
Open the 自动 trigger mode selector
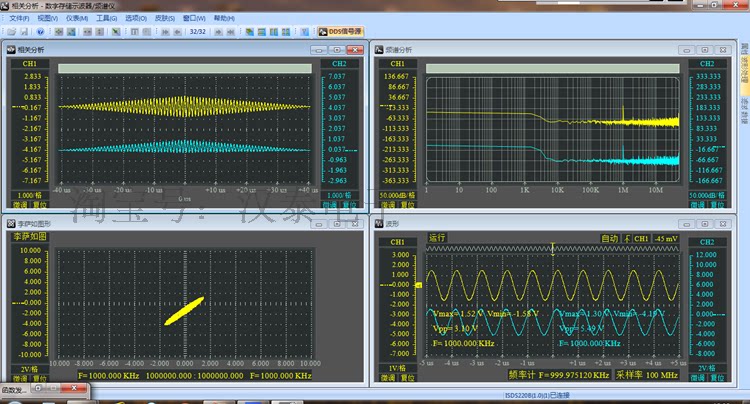coord(608,239)
